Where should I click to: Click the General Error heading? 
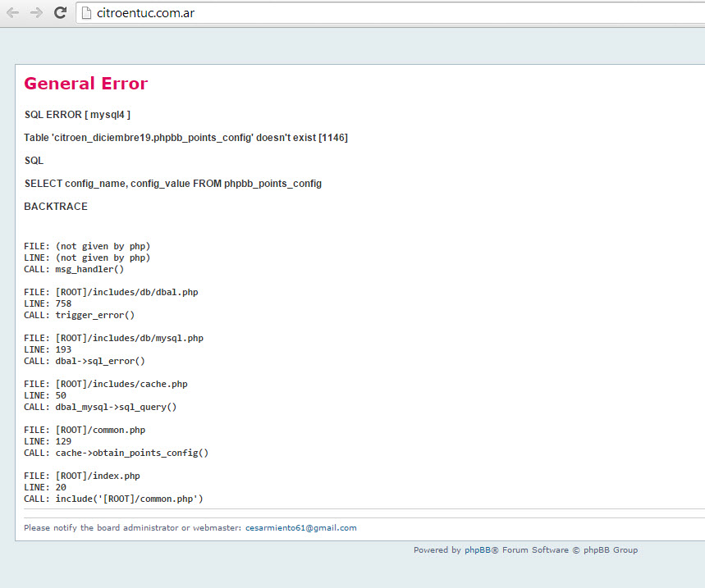pos(85,84)
